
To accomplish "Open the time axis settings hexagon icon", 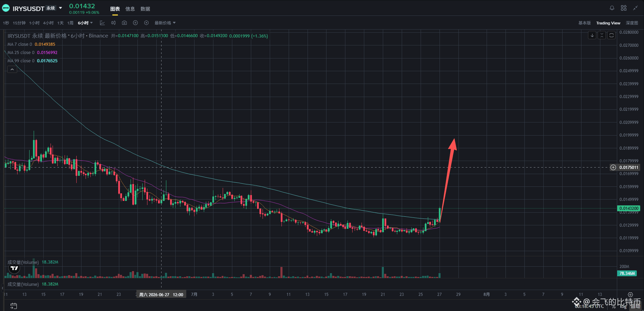I will [630, 294].
